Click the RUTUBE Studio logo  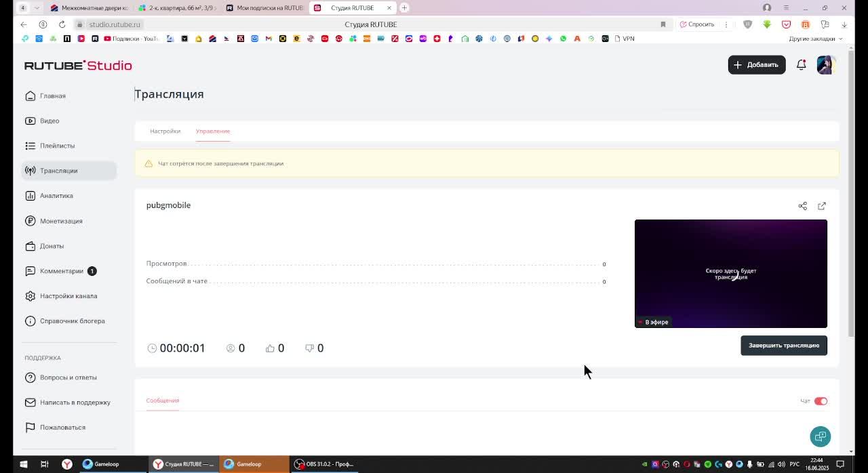click(78, 66)
